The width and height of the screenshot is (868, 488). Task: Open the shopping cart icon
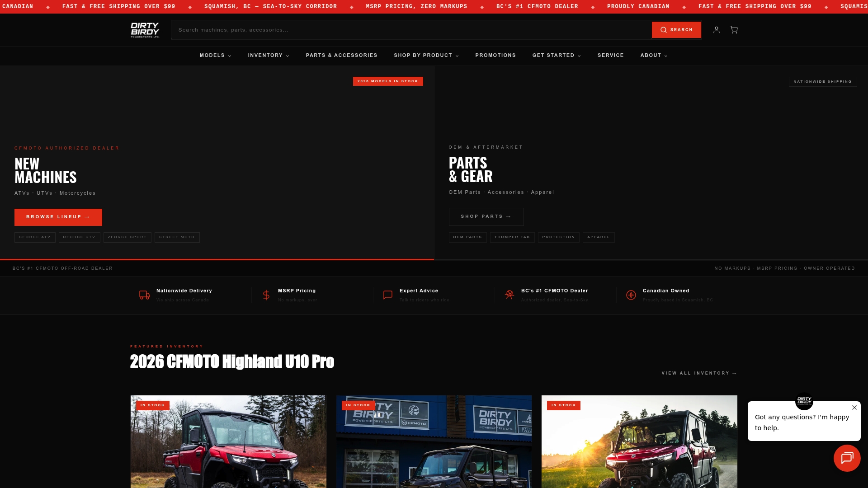pyautogui.click(x=734, y=30)
